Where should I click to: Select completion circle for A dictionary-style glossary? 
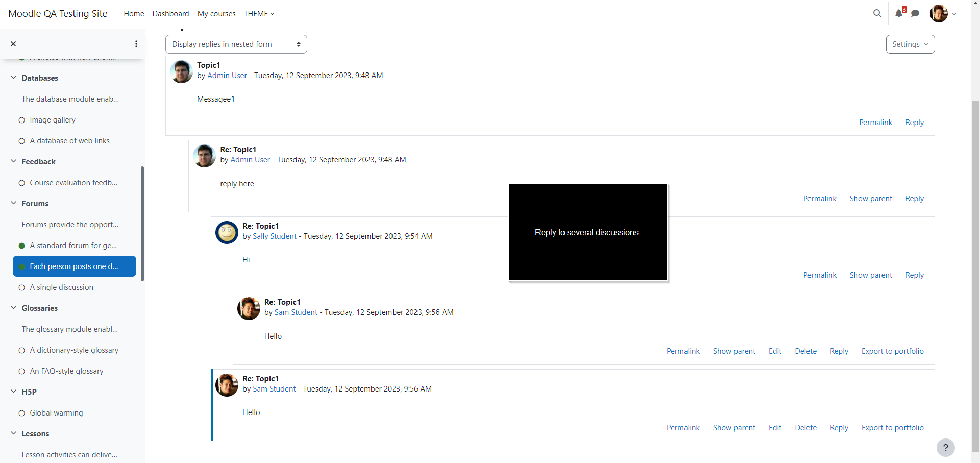click(21, 350)
